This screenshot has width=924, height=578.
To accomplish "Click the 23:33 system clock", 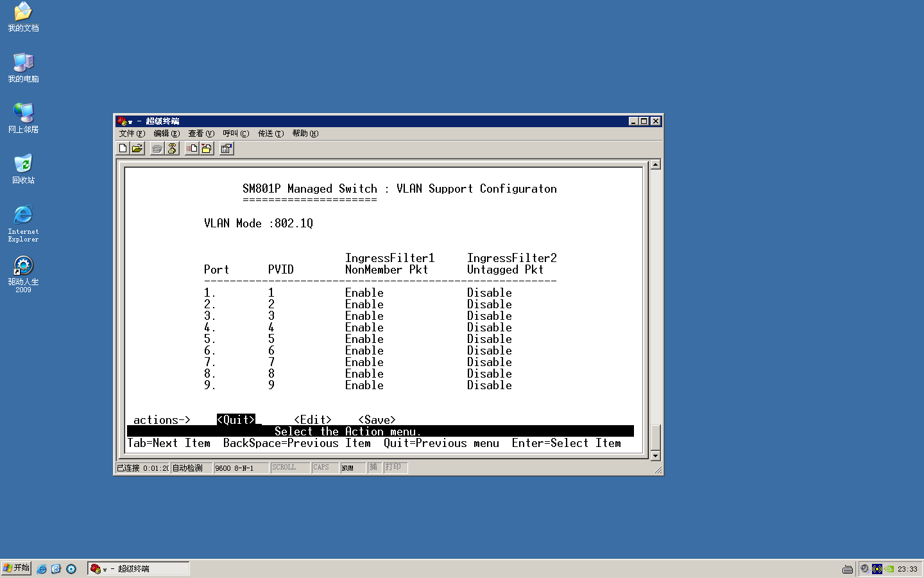I will click(x=907, y=569).
